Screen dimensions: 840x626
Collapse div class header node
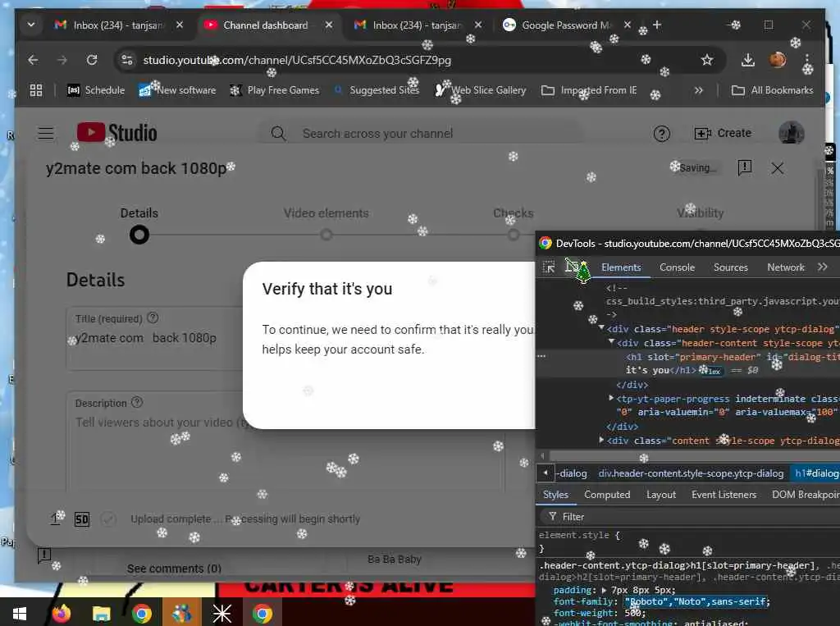601,327
